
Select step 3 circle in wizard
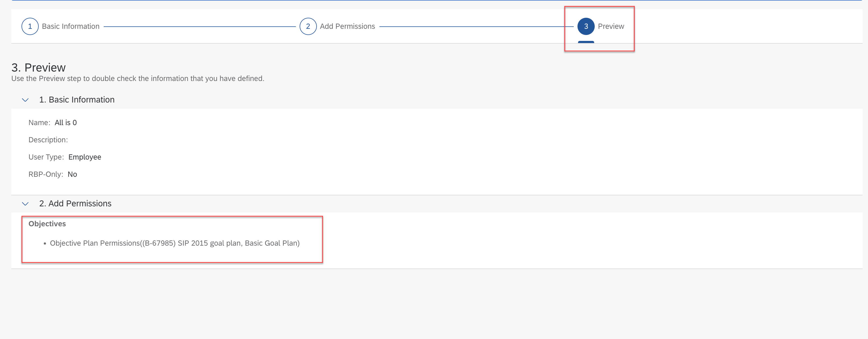click(586, 26)
